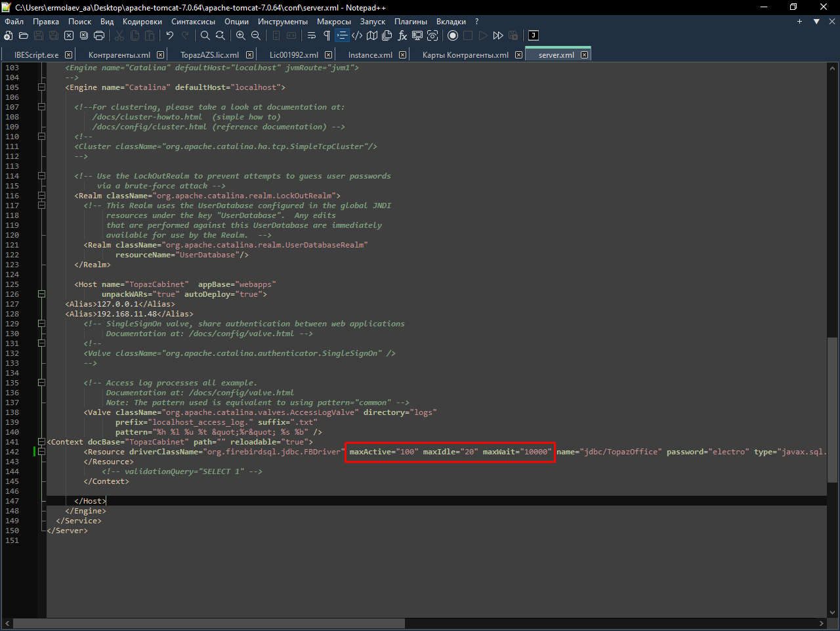Switch to the Instance.xml tab

coord(371,55)
